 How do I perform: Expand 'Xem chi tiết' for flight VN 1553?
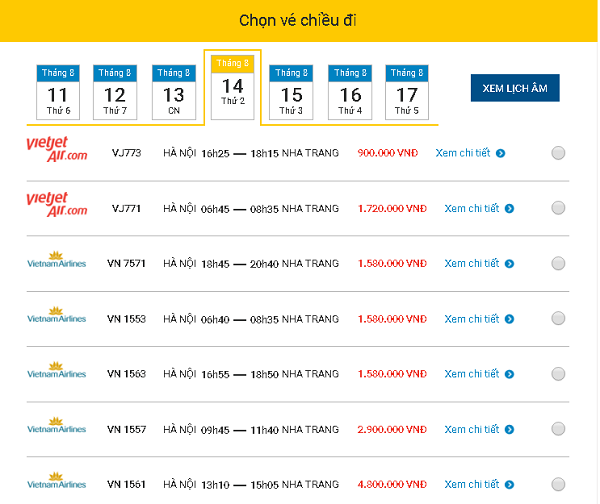[x=471, y=319]
